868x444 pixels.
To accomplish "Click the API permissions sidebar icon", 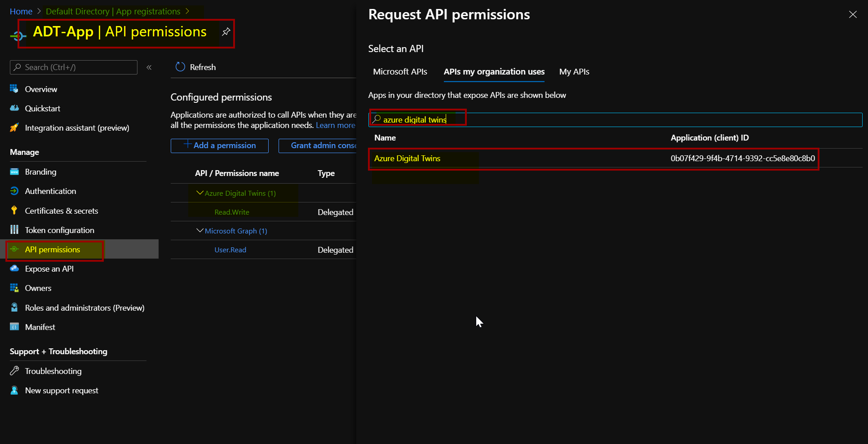I will click(x=14, y=249).
